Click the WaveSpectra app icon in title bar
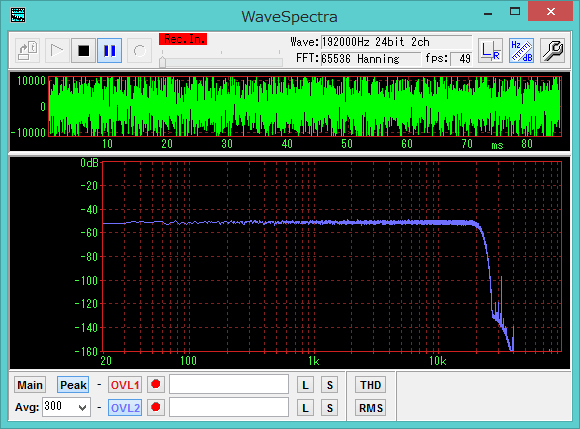The width and height of the screenshot is (580, 429). [x=18, y=15]
